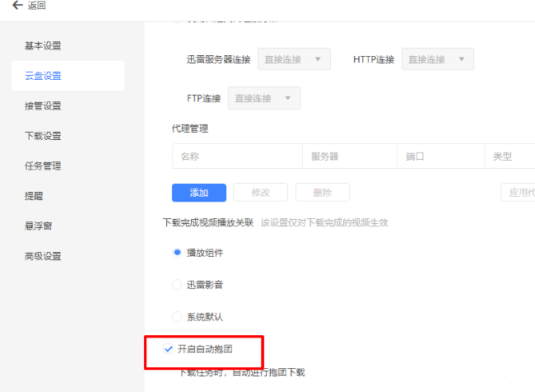Image resolution: width=535 pixels, height=392 pixels.
Task: Expand HTTP连接 dropdown
Action: tap(437, 59)
